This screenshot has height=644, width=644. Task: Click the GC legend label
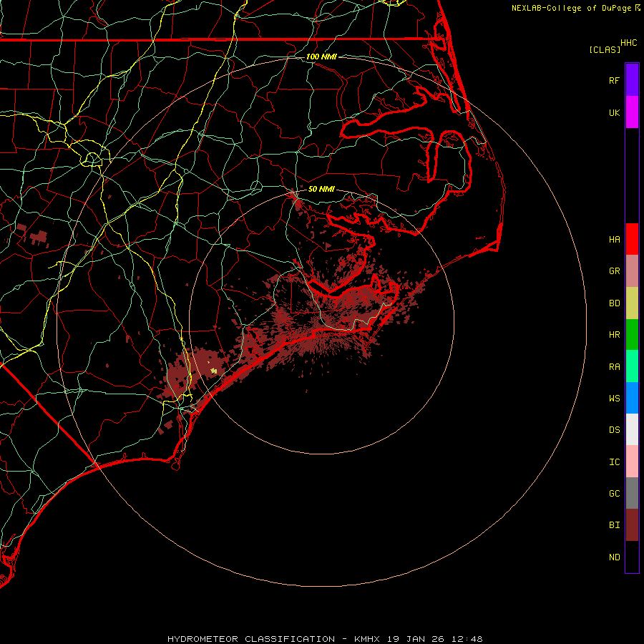[614, 494]
